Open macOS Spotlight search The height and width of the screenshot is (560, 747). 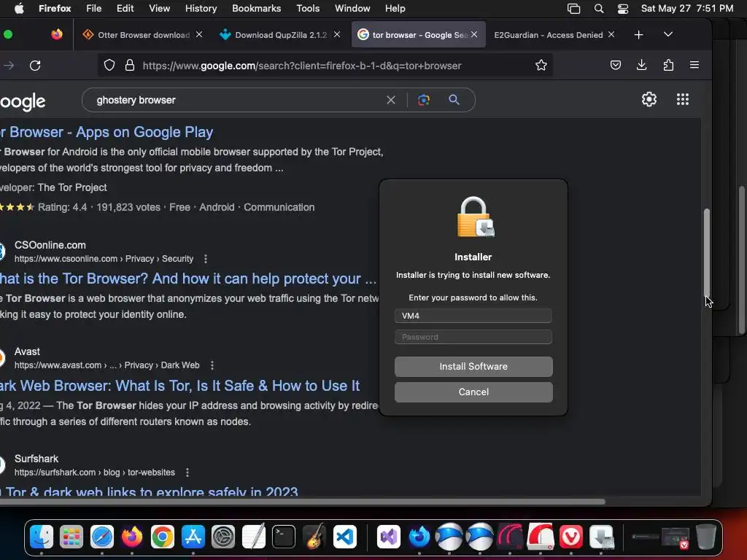point(599,9)
